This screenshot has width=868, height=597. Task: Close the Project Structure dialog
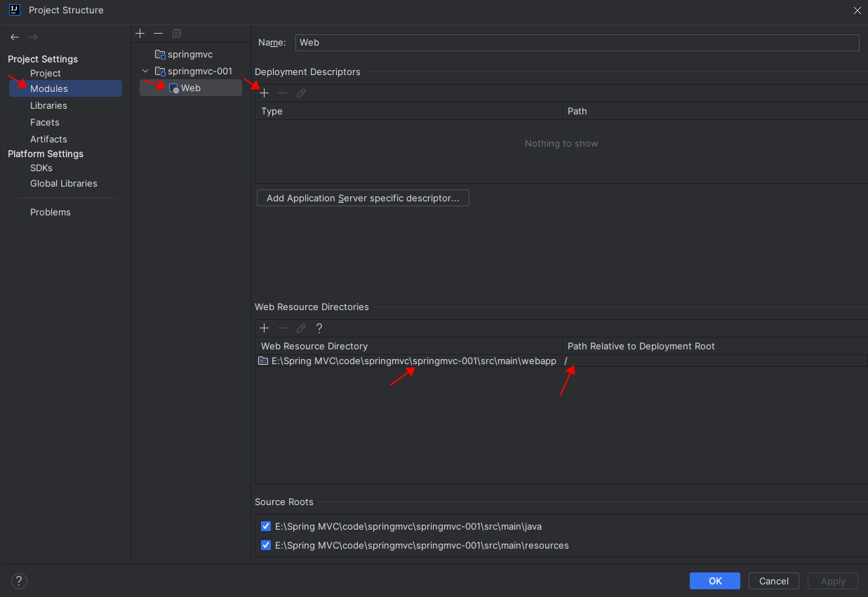857,10
